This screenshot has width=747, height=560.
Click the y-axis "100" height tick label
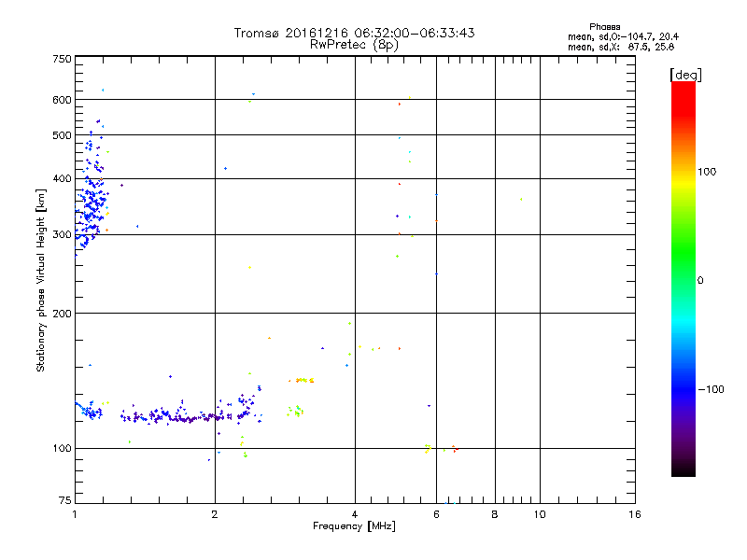62,448
